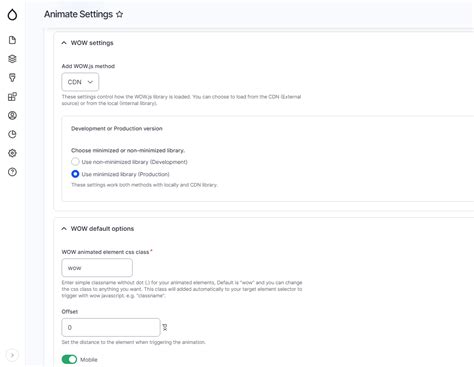
Task: Open the Structure layers icon in sidebar
Action: (12, 59)
